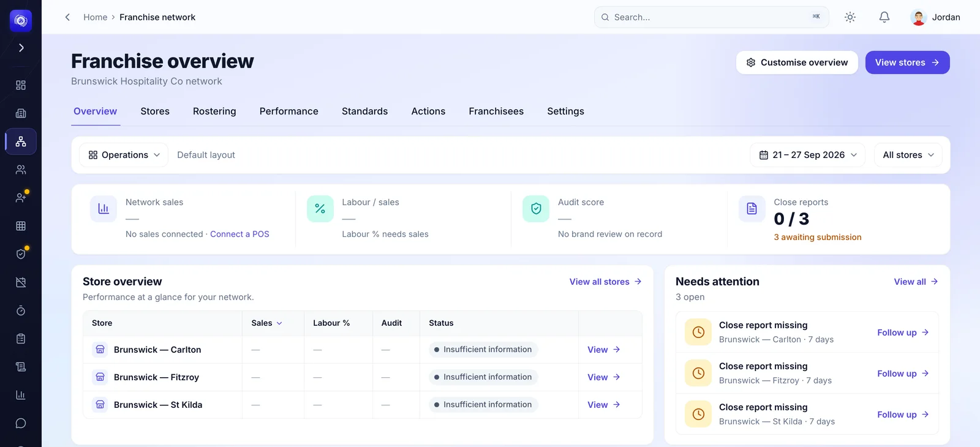Open the clipboard icon in sidebar

tap(21, 339)
